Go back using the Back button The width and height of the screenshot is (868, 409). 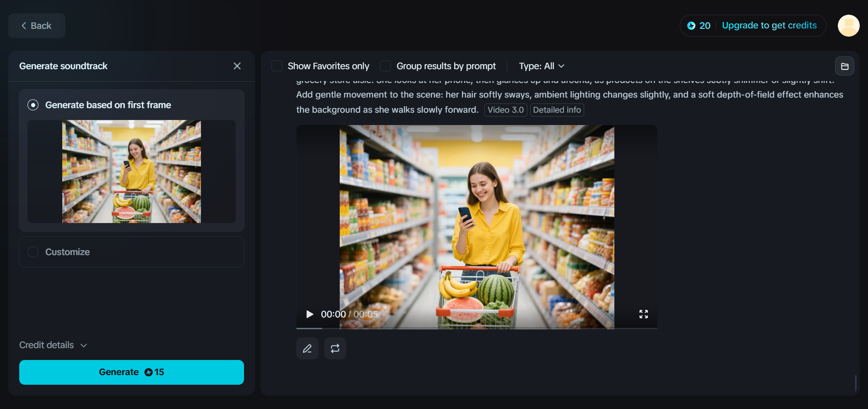click(37, 26)
